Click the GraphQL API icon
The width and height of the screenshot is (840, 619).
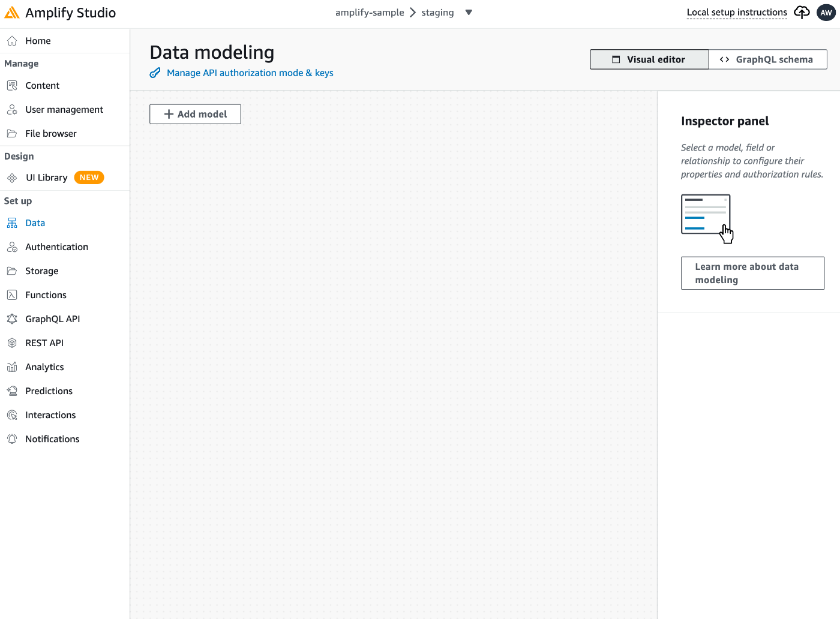point(12,319)
